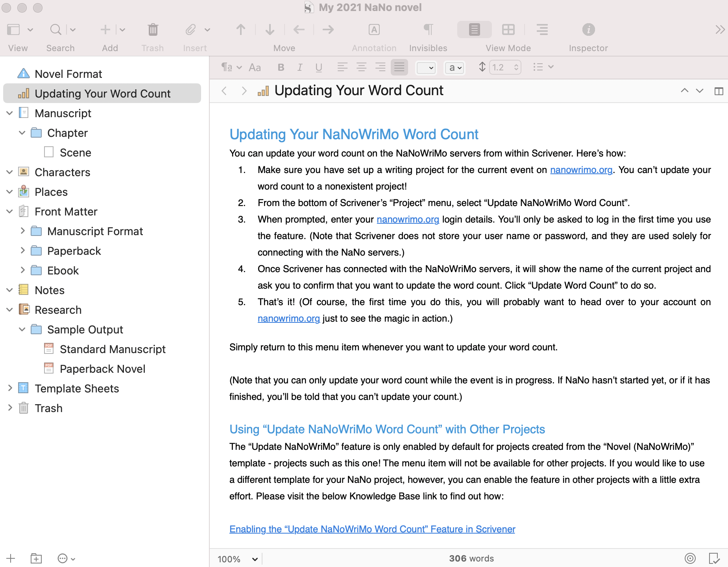728x567 pixels.
Task: Move document down with the down arrow
Action: (x=270, y=29)
